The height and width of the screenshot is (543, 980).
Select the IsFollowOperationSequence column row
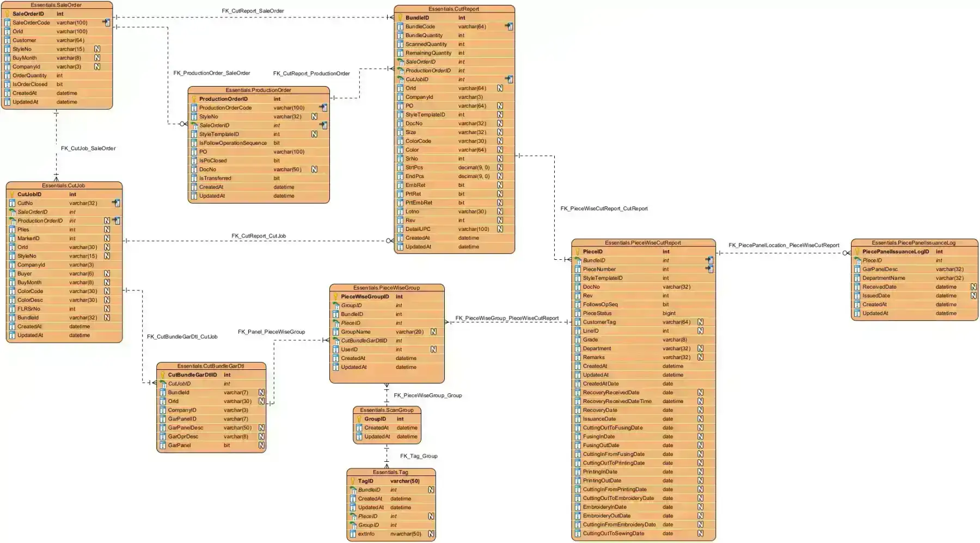point(259,143)
